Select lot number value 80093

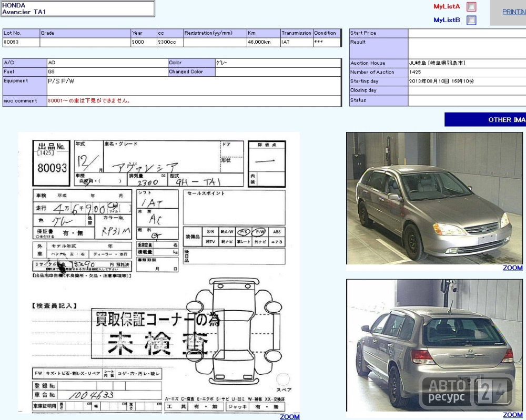[x=11, y=42]
